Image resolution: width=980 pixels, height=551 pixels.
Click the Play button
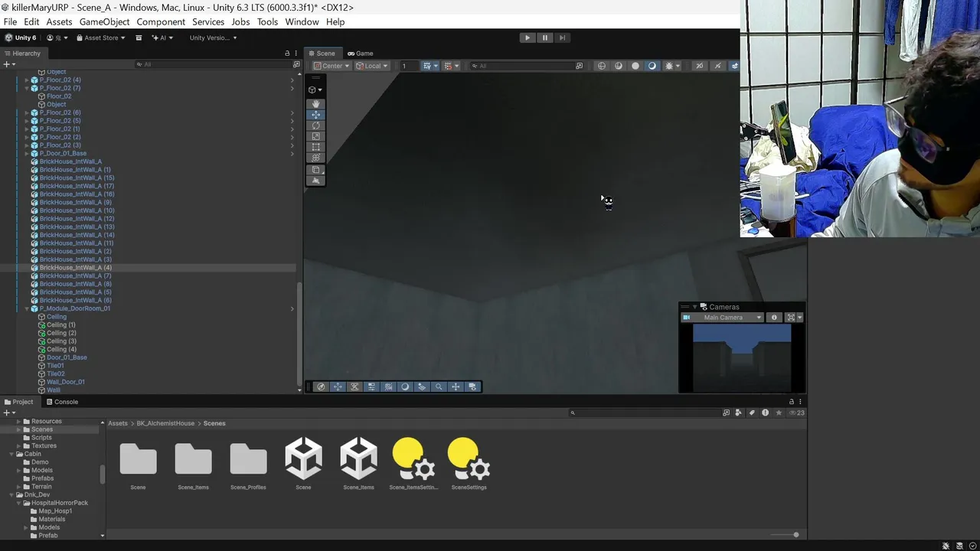527,37
